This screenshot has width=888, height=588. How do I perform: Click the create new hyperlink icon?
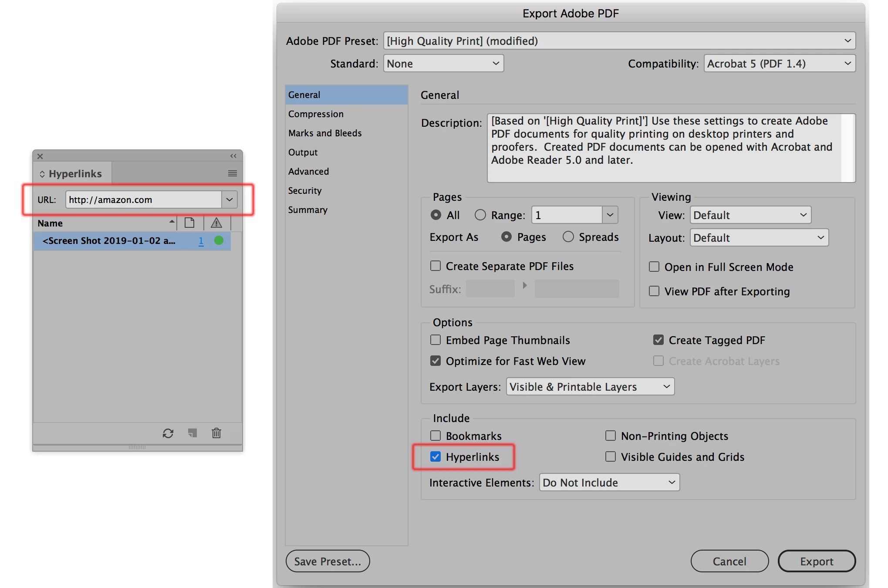coord(192,433)
